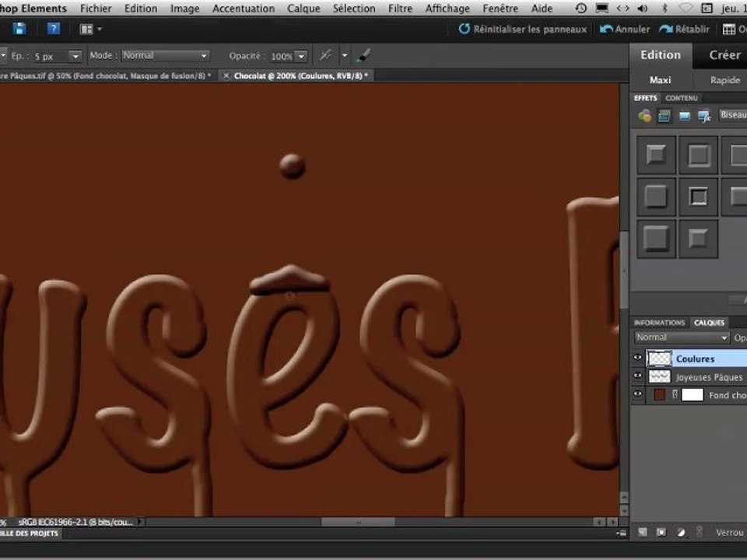Click the Fond chocolat brown color fill swatch
747x560 pixels.
pos(659,395)
